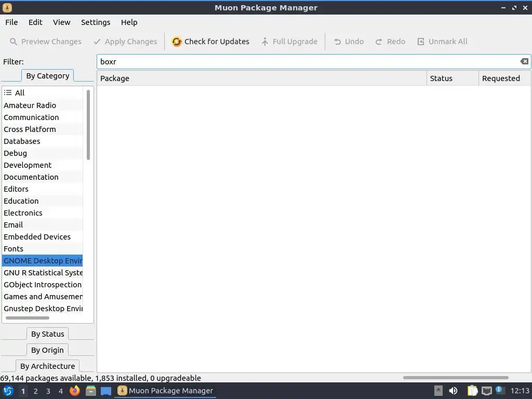Viewport: 532px width, 399px height.
Task: Open the File menu
Action: (11, 22)
